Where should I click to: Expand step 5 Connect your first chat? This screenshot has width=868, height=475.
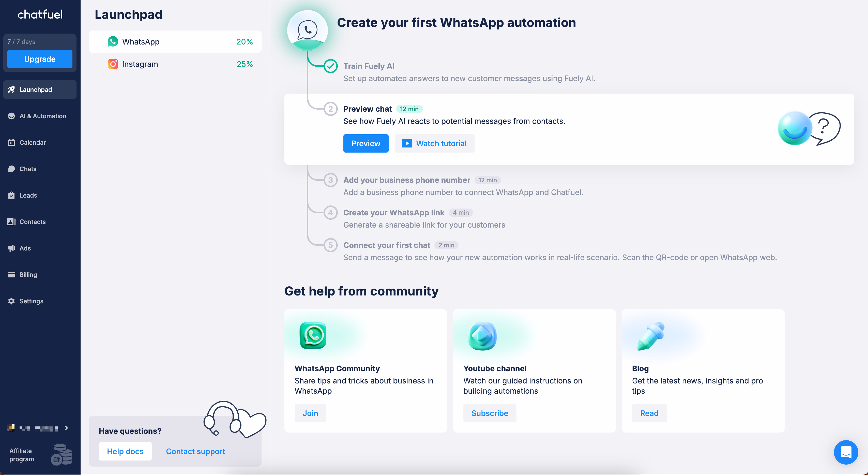tap(387, 245)
